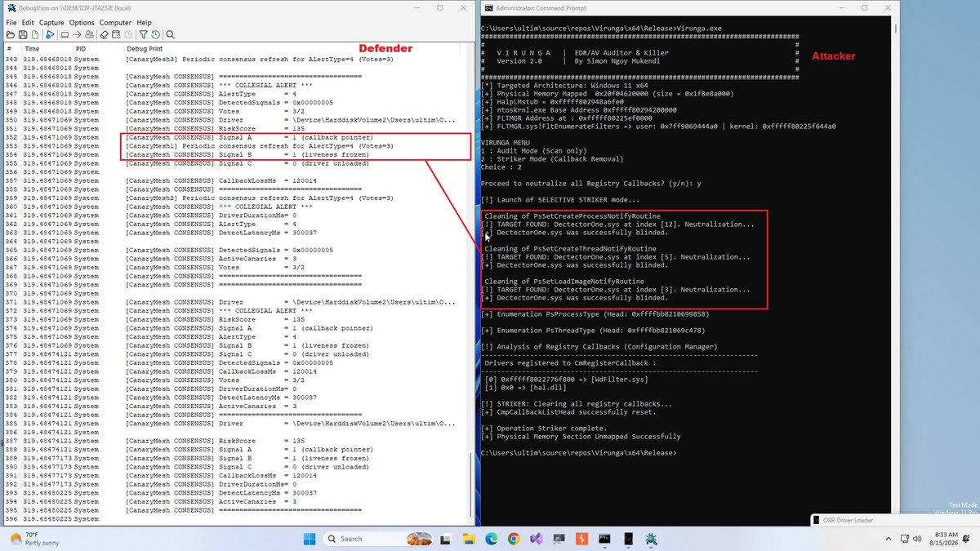Launch Microsoft Edge from the taskbar
Viewport: 980px width, 551px height.
coord(493,539)
